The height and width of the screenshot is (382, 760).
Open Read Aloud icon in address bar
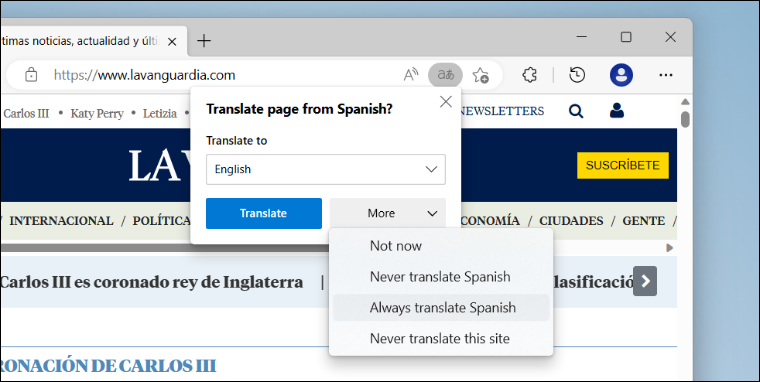[x=411, y=75]
